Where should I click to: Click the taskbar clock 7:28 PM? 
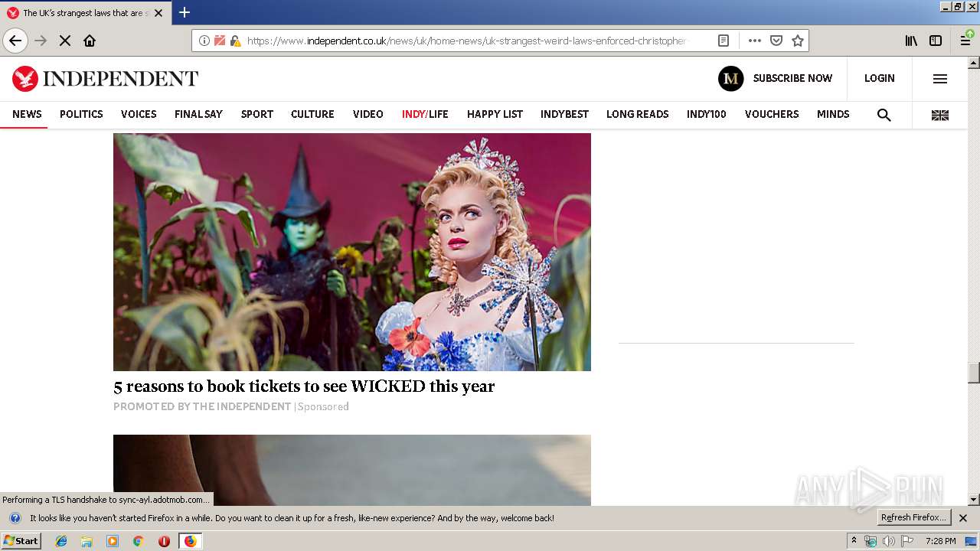[x=940, y=541]
